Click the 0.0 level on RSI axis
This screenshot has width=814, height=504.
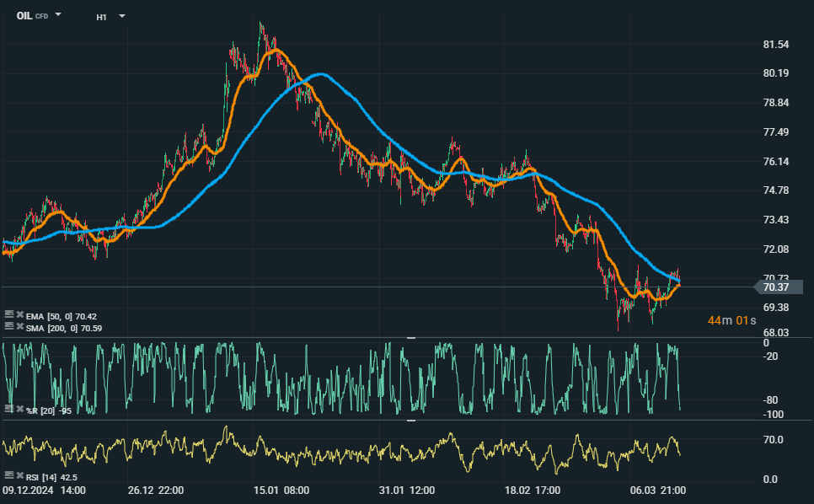(770, 480)
